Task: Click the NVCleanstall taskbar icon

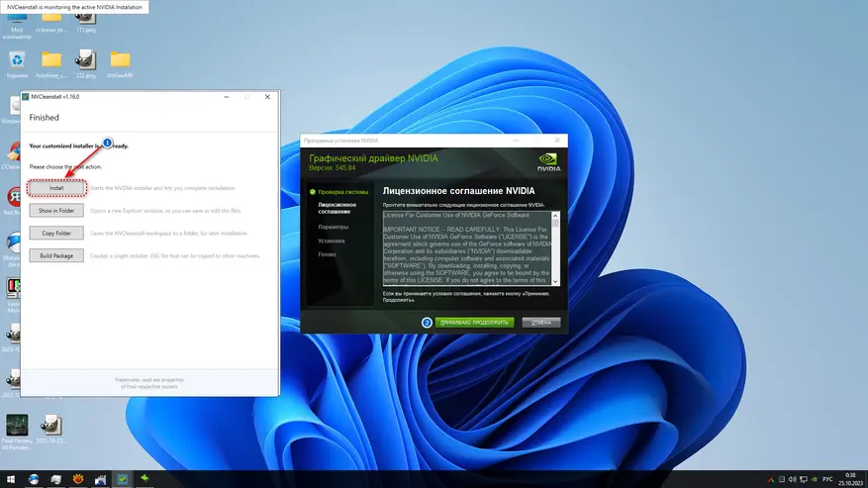Action: 123,479
